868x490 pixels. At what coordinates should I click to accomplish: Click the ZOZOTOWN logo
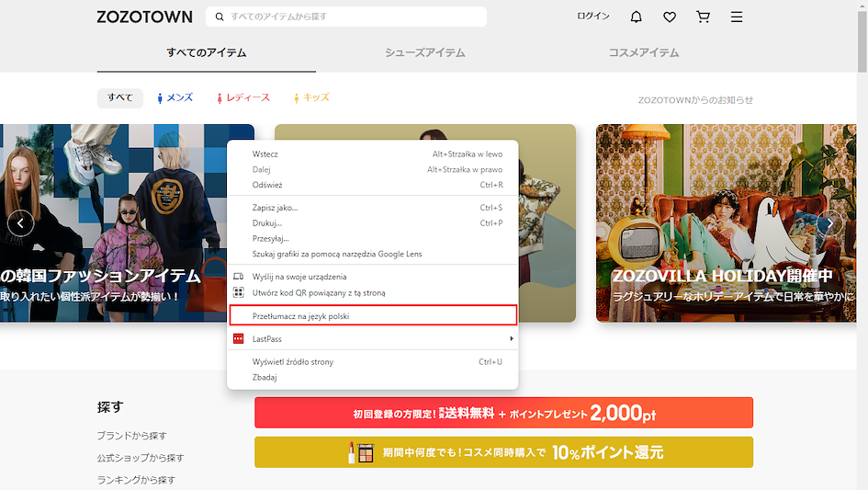tap(144, 17)
